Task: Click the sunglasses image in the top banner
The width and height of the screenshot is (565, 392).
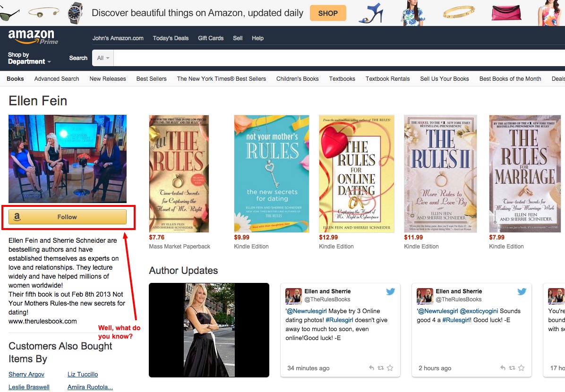Action: pyautogui.click(x=9, y=15)
